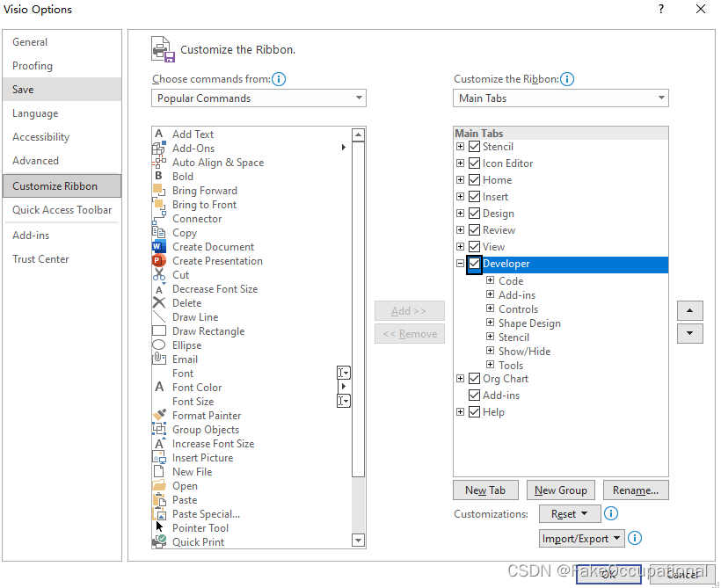Viewport: 721px width, 588px height.
Task: Disable the Design tab checkbox
Action: [474, 214]
